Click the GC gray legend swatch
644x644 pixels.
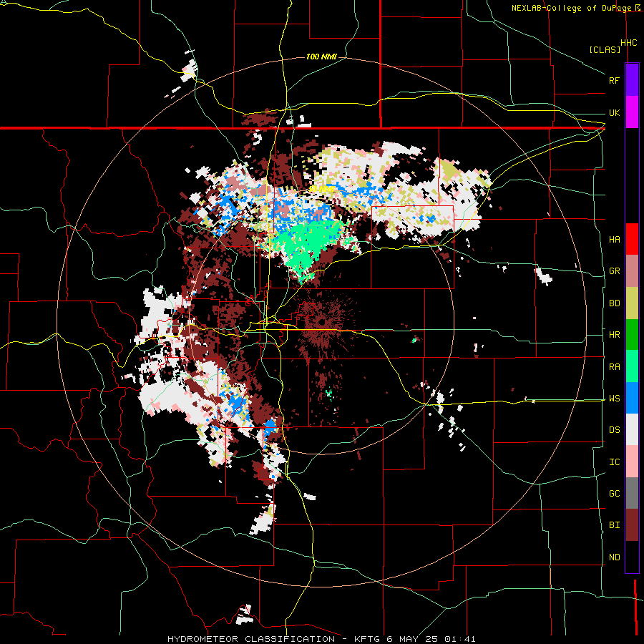click(x=632, y=493)
